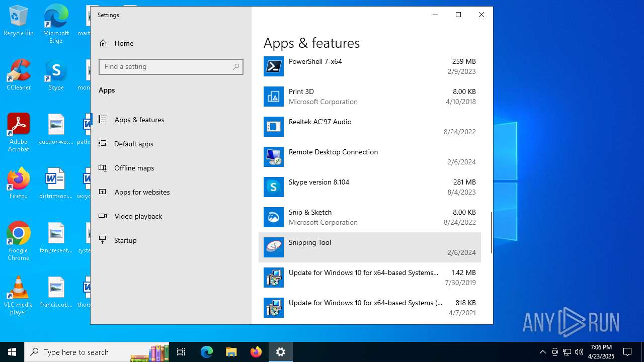The width and height of the screenshot is (644, 362).
Task: Click the Apps & features sidebar icon
Action: click(103, 120)
